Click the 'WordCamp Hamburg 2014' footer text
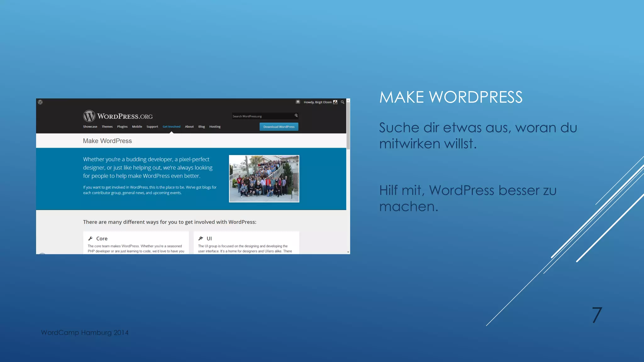Viewport: 644px width, 362px height. pos(85,332)
